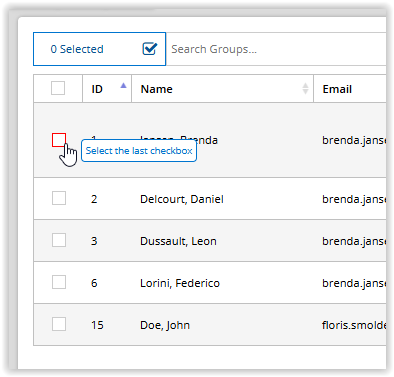
Task: Click the name Lorini, Federico
Action: [x=180, y=283]
